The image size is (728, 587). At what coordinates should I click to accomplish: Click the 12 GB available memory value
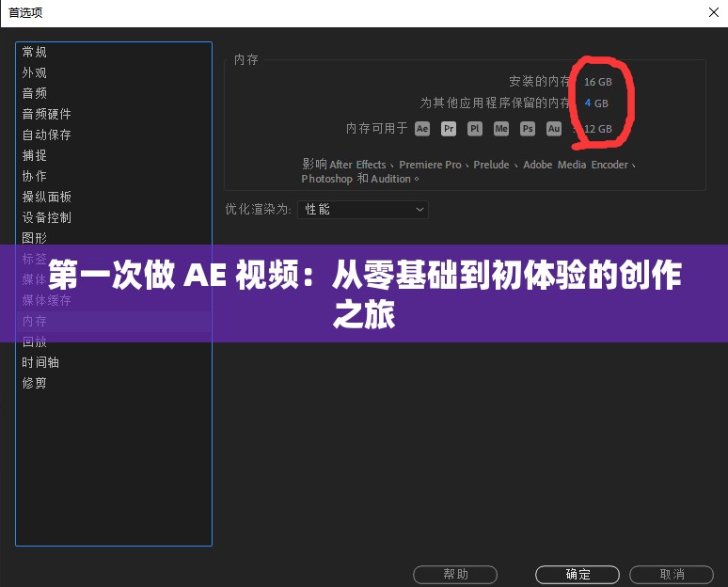tap(597, 129)
